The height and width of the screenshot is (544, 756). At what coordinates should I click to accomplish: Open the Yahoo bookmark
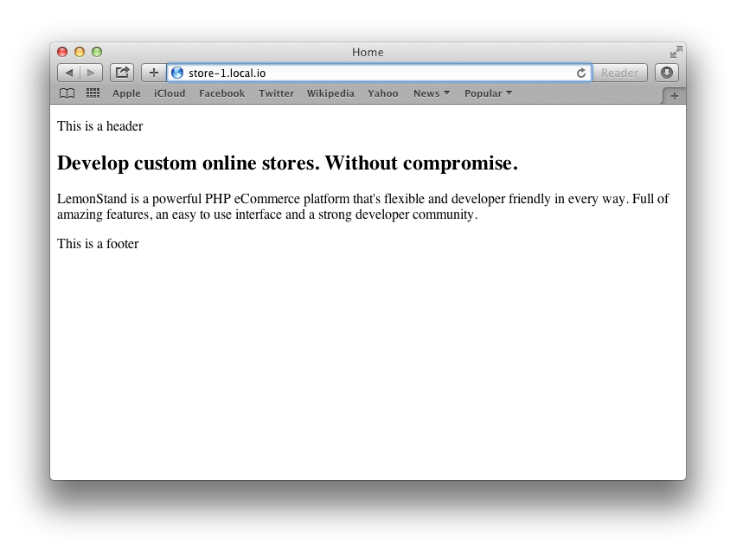tap(383, 93)
